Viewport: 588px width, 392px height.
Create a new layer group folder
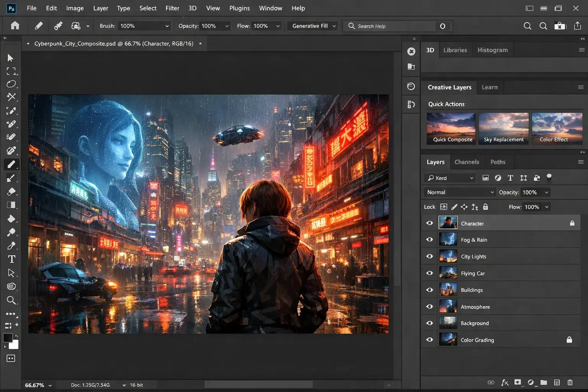[544, 382]
